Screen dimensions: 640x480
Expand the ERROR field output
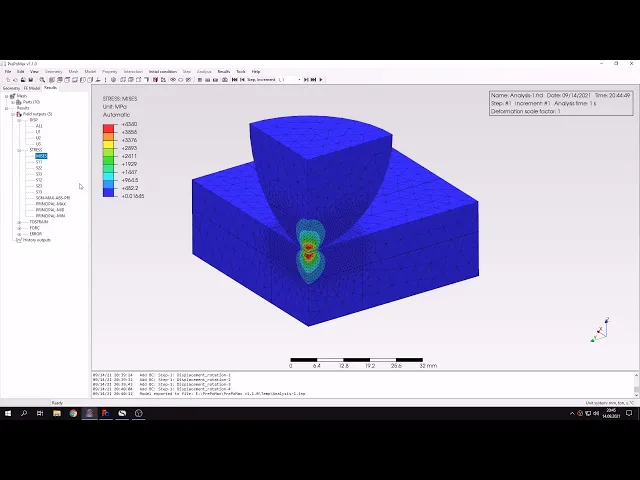[x=19, y=234]
